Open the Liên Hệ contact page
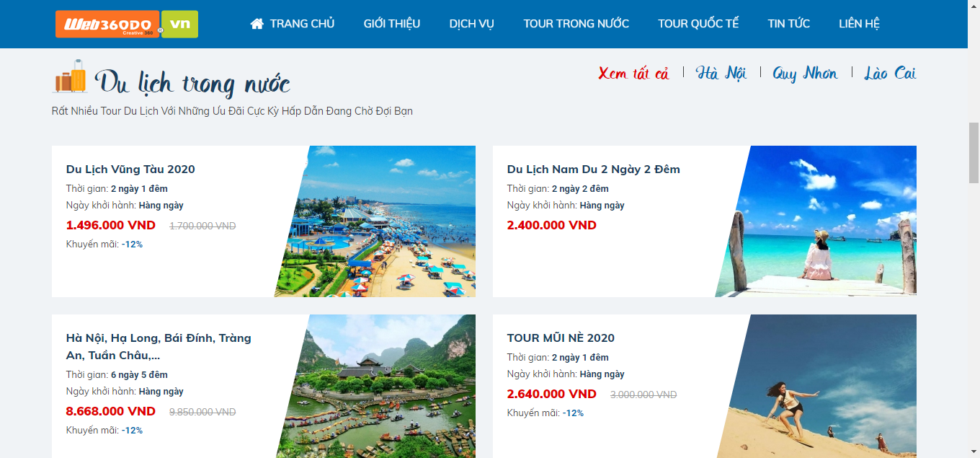Screen dimensions: 980x458 point(860,24)
